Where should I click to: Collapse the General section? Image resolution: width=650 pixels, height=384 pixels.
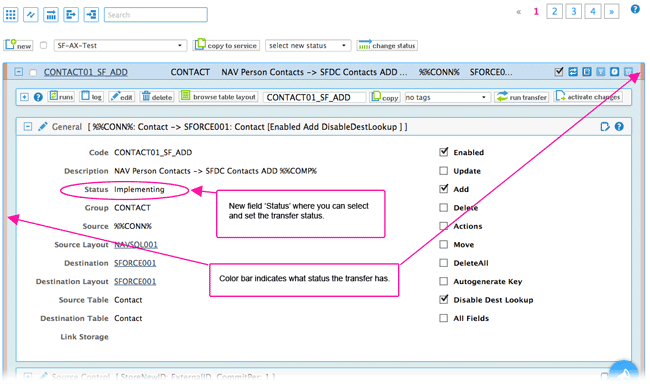click(x=28, y=126)
